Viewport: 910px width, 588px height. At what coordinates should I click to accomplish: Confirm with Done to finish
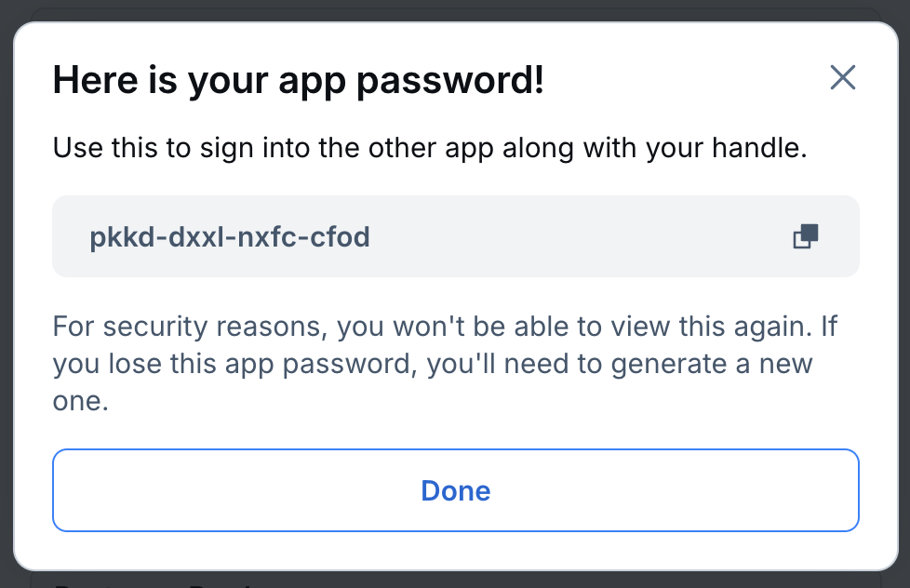click(x=455, y=490)
